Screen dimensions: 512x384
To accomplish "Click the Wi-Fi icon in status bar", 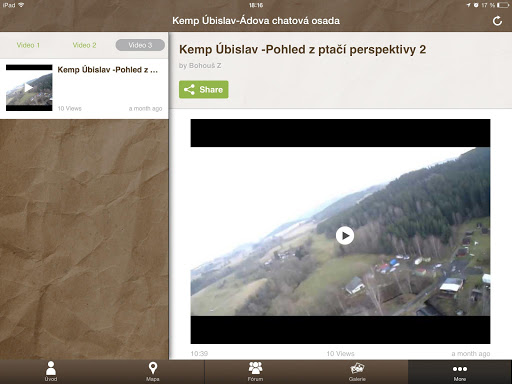I will (x=21, y=5).
